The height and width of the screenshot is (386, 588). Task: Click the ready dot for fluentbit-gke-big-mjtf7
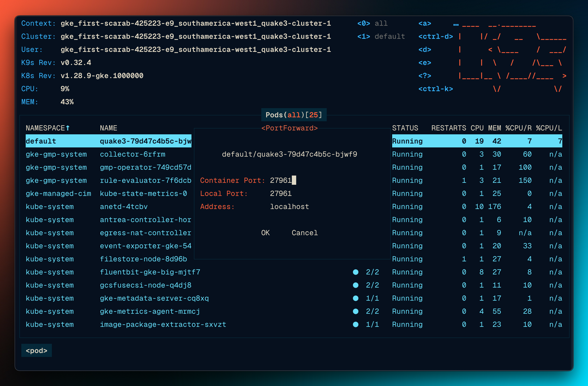pyautogui.click(x=356, y=272)
